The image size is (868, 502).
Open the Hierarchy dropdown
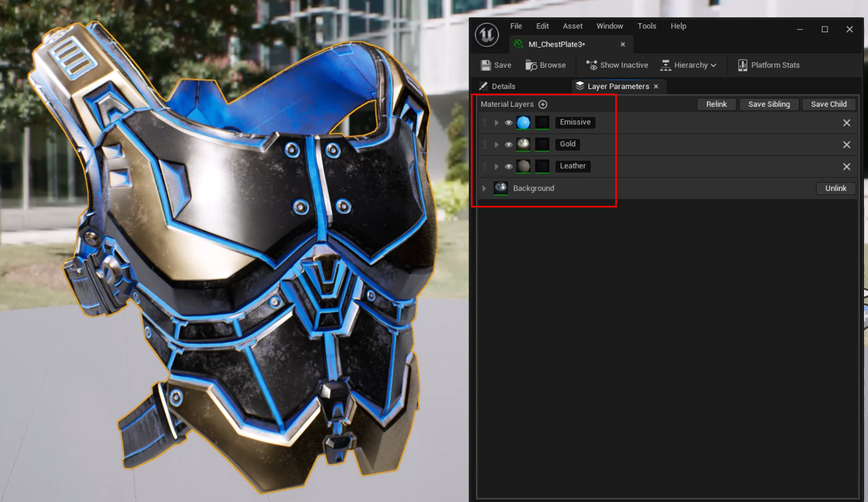coord(689,65)
